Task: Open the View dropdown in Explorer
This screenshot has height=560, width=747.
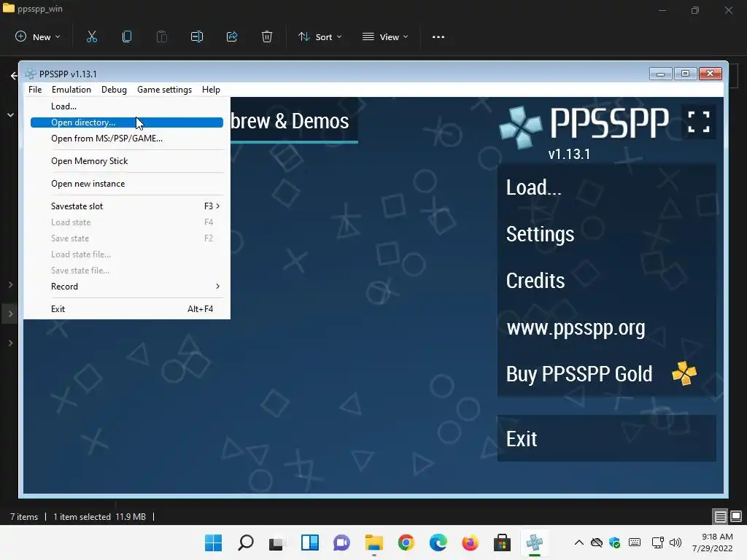Action: tap(385, 36)
